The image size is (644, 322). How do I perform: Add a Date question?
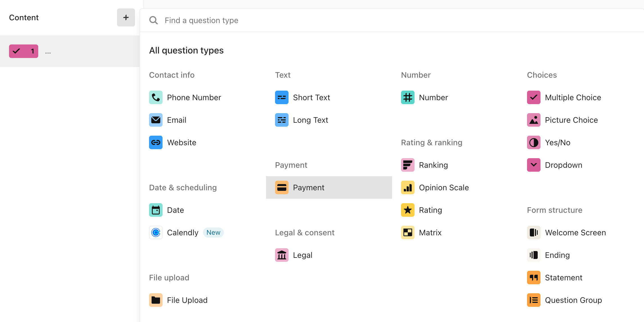(x=203, y=210)
